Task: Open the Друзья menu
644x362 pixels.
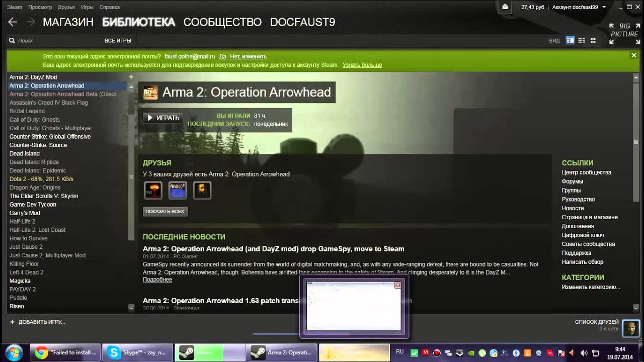Action: pyautogui.click(x=66, y=7)
